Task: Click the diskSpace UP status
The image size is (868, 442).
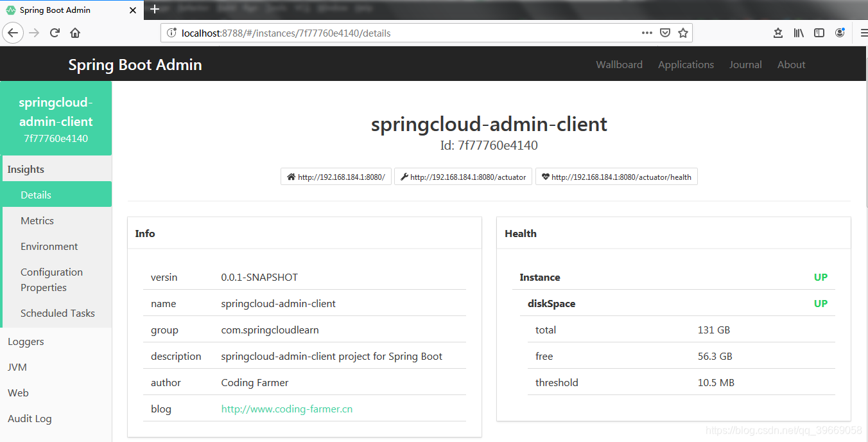Action: pos(820,304)
